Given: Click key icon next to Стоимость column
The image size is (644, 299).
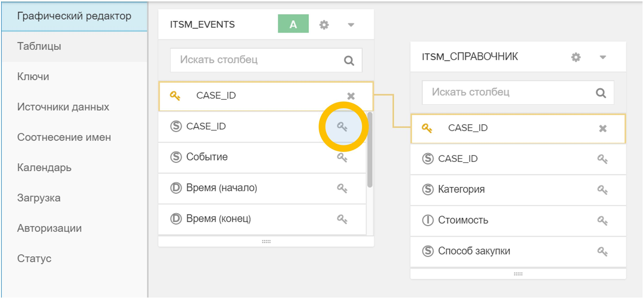Looking at the screenshot, I should 602,221.
